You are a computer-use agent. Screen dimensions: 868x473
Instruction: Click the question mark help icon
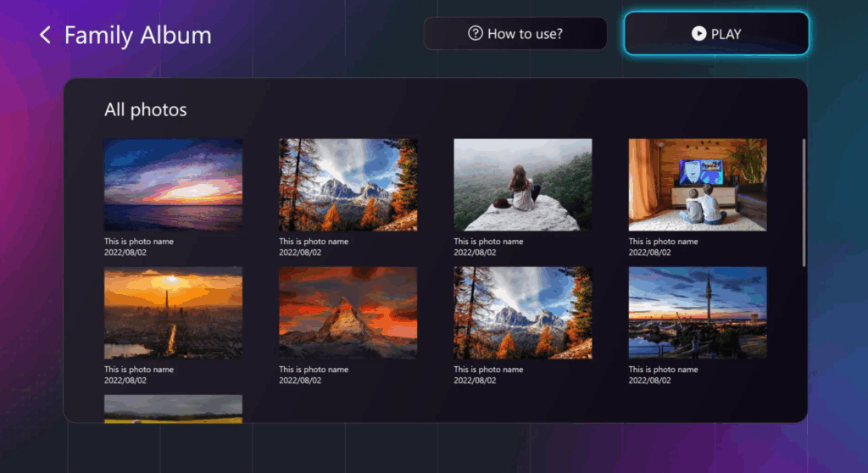click(476, 34)
